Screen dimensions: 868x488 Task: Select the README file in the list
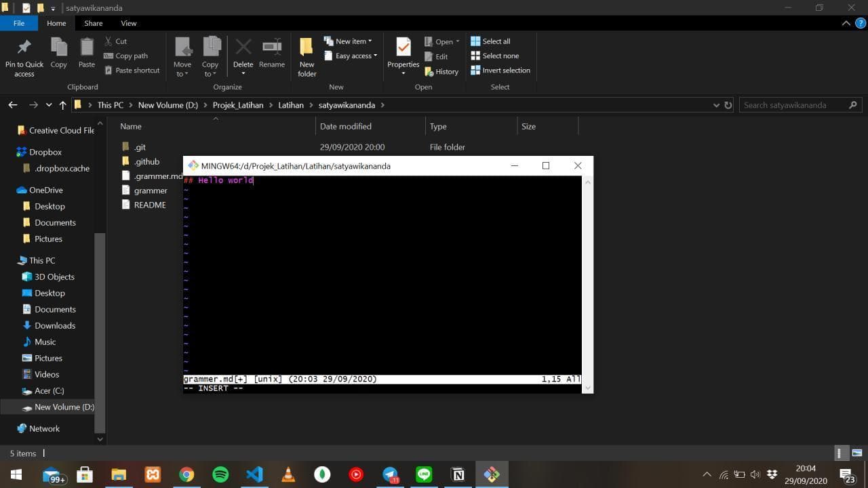tap(150, 205)
